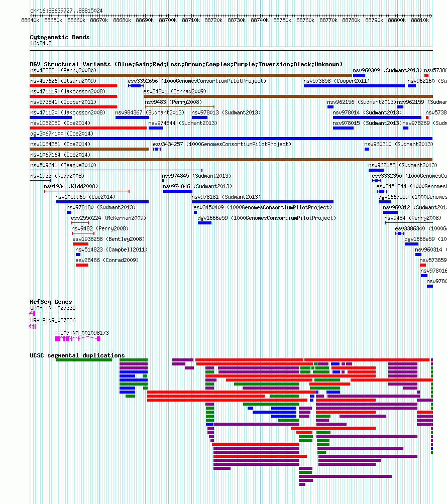This screenshot has height=504, width=447.
Task: Click the dgv3067n100 (Coe2014) label
Action: tap(62, 134)
